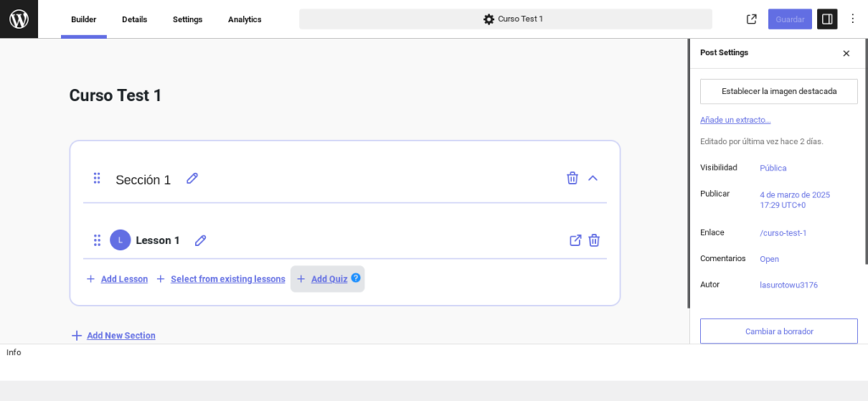Open the author lasurotowu3176 selector
Viewport: 868px width, 401px height.
pos(788,285)
